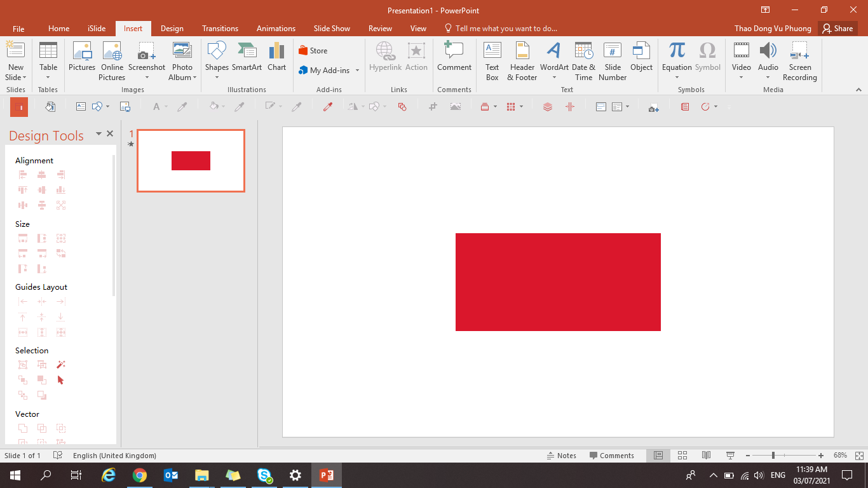Open Audio insert dropdown
Image resolution: width=868 pixels, height=488 pixels.
pyautogui.click(x=768, y=78)
